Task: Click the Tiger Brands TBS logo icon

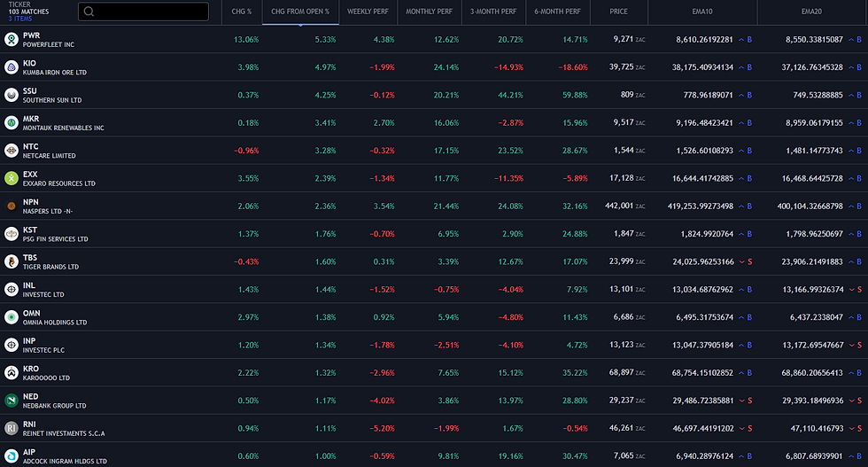Action: pyautogui.click(x=11, y=261)
